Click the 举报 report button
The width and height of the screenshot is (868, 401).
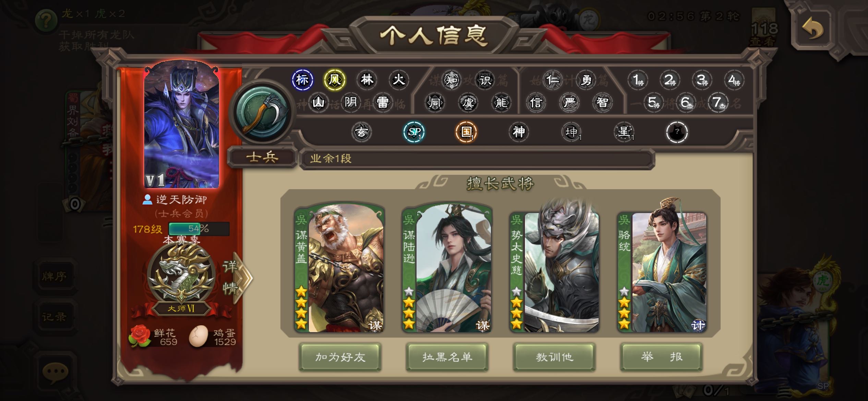click(x=661, y=357)
